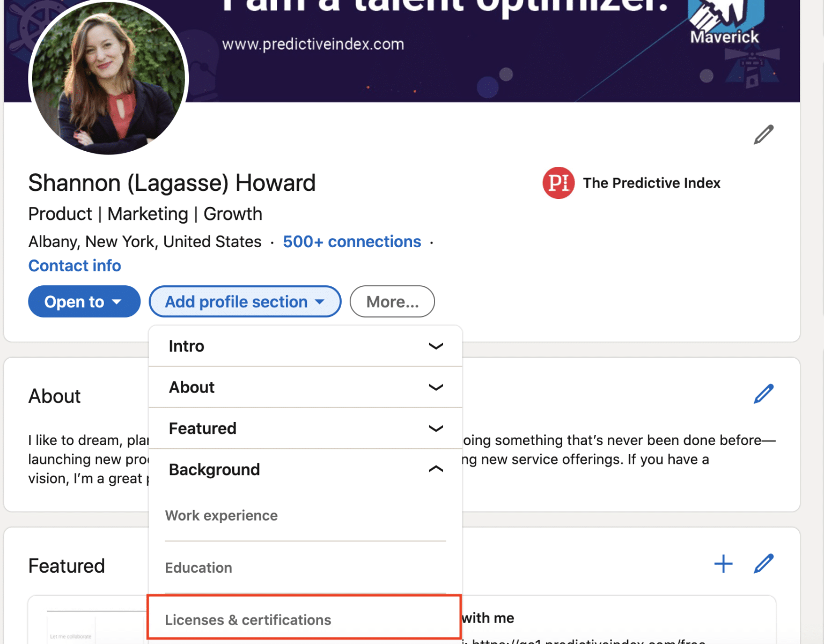Open the Add profile section dropdown
The width and height of the screenshot is (824, 644).
(245, 301)
